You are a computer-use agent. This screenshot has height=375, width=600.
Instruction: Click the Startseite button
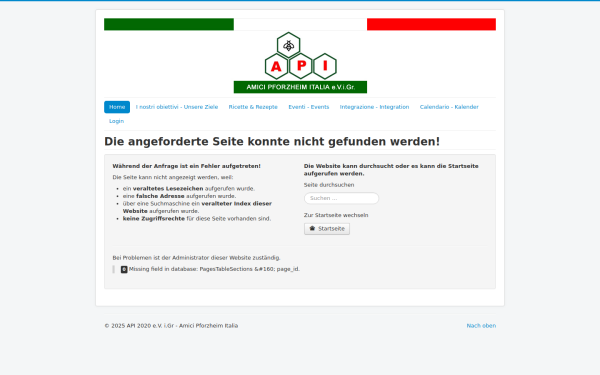coord(327,229)
